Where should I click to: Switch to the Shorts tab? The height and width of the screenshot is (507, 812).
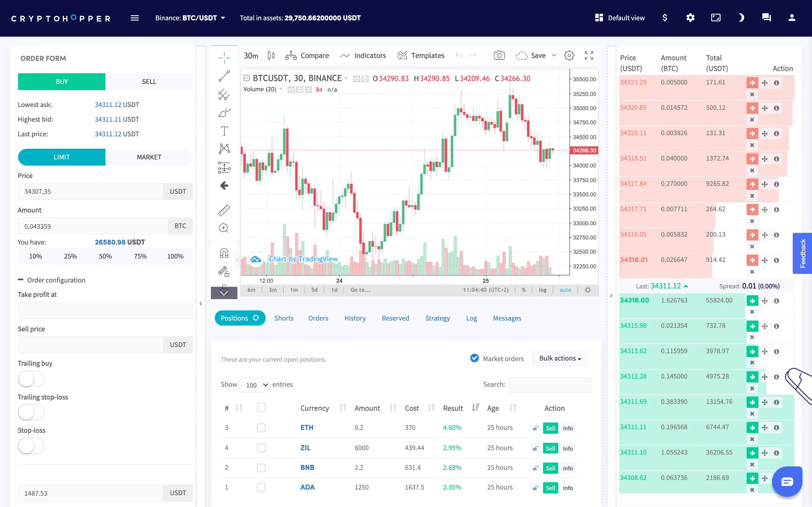(284, 318)
